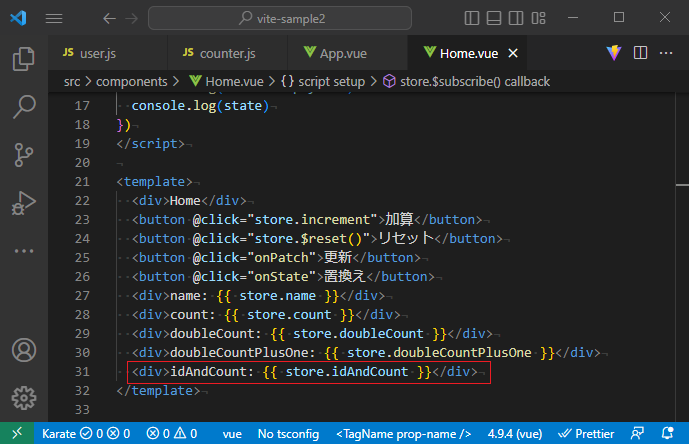Click the Home.vue breadcrumb

pos(227,81)
